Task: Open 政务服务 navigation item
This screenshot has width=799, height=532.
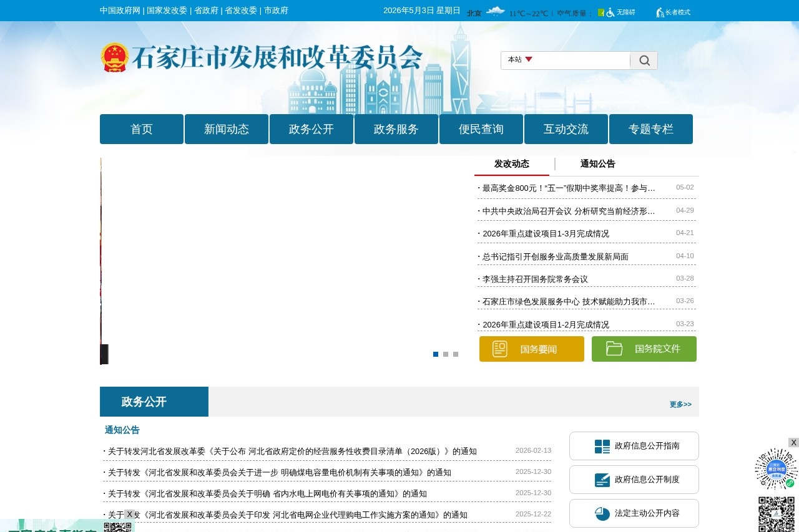Action: (396, 129)
